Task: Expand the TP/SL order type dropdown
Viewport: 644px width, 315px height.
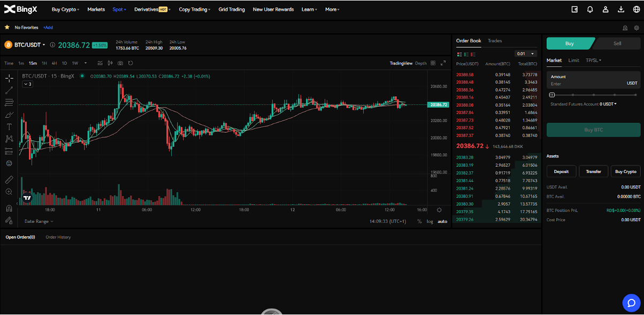Action: click(x=593, y=61)
